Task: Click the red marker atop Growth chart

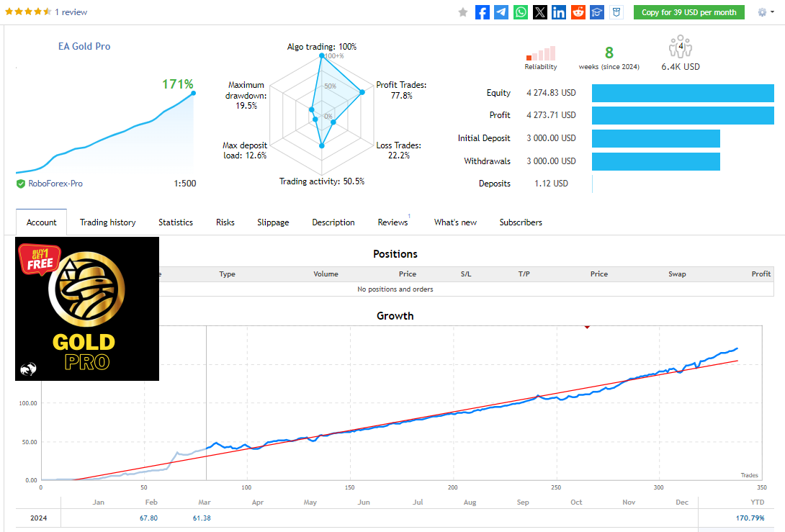Action: point(587,327)
